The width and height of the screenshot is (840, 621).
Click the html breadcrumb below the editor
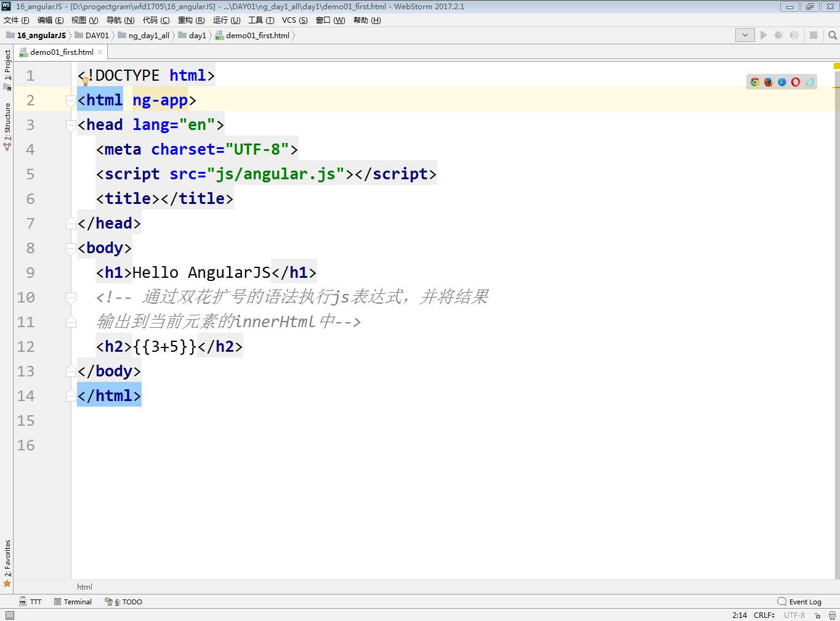[x=84, y=587]
